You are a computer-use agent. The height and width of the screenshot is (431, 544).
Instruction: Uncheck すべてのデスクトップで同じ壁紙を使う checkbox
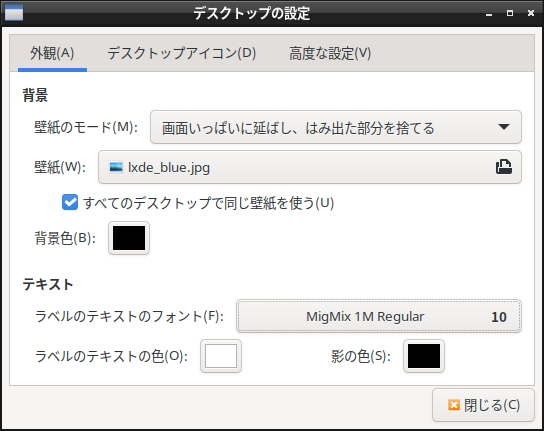pos(70,202)
